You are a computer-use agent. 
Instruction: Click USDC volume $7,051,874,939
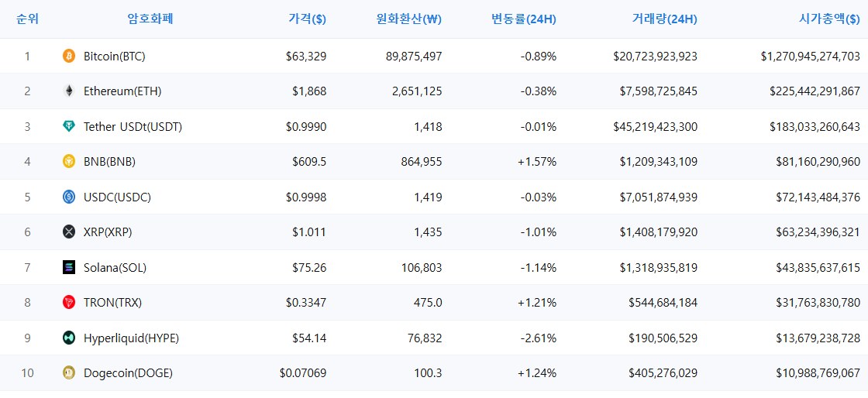tap(659, 197)
